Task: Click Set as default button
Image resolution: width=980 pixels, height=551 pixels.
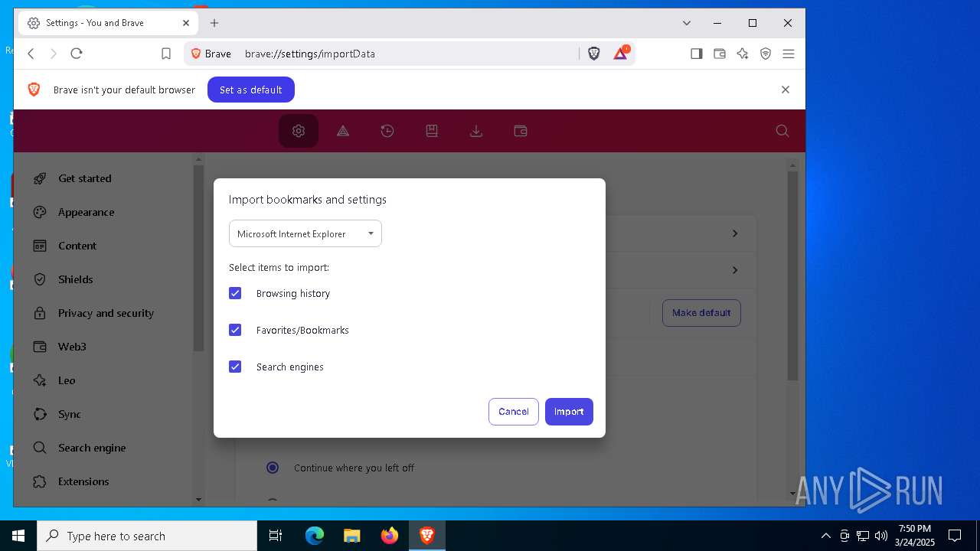Action: tap(251, 90)
